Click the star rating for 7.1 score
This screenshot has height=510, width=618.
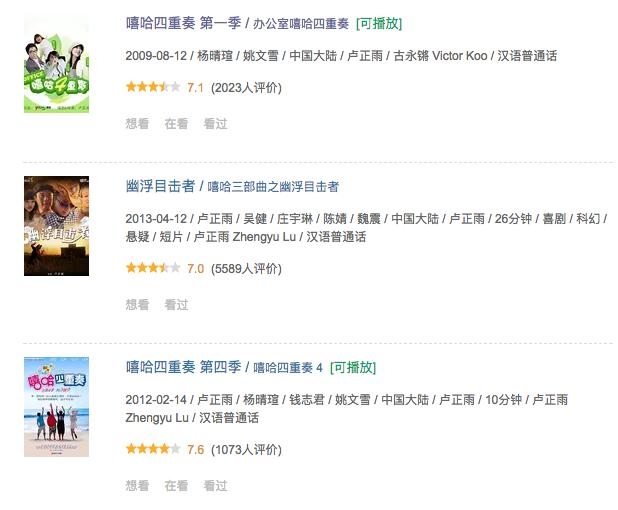coord(153,87)
